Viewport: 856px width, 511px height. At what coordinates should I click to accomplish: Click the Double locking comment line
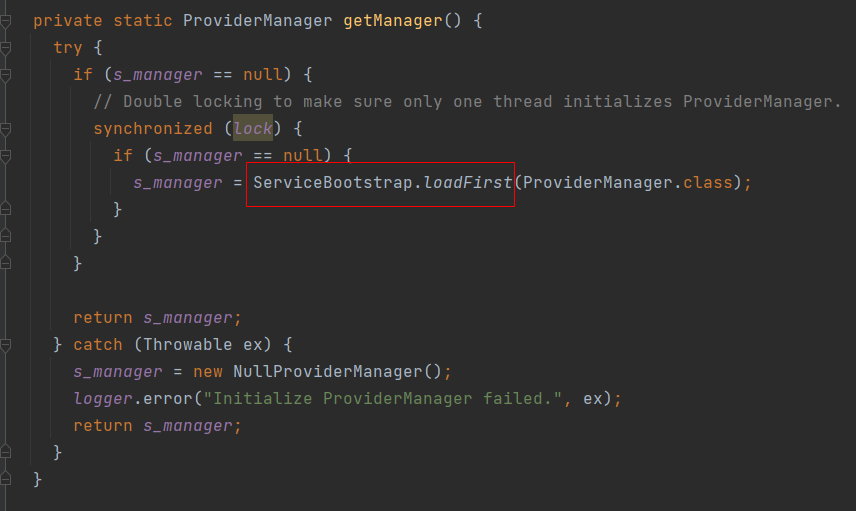(x=467, y=102)
